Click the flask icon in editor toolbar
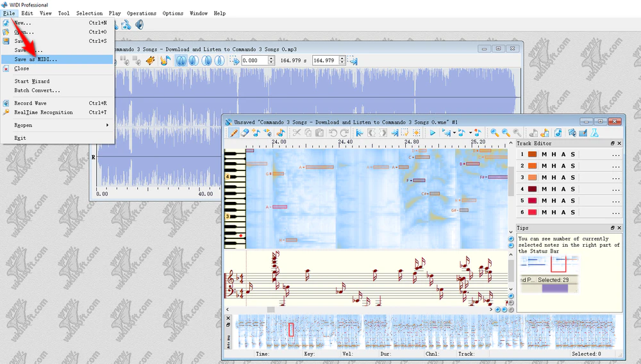The height and width of the screenshot is (364, 641). (x=594, y=133)
